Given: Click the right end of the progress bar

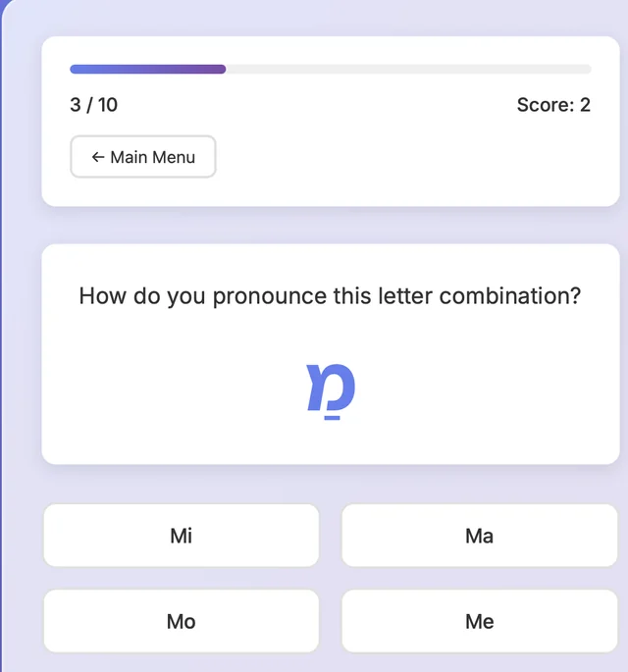Looking at the screenshot, I should click(x=588, y=70).
